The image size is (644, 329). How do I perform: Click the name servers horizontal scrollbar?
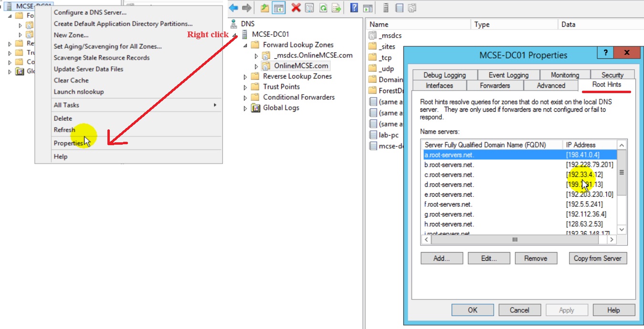[515, 240]
